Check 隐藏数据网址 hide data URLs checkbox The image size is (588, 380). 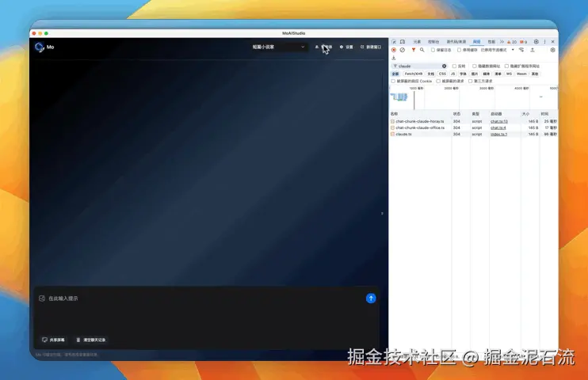point(475,66)
